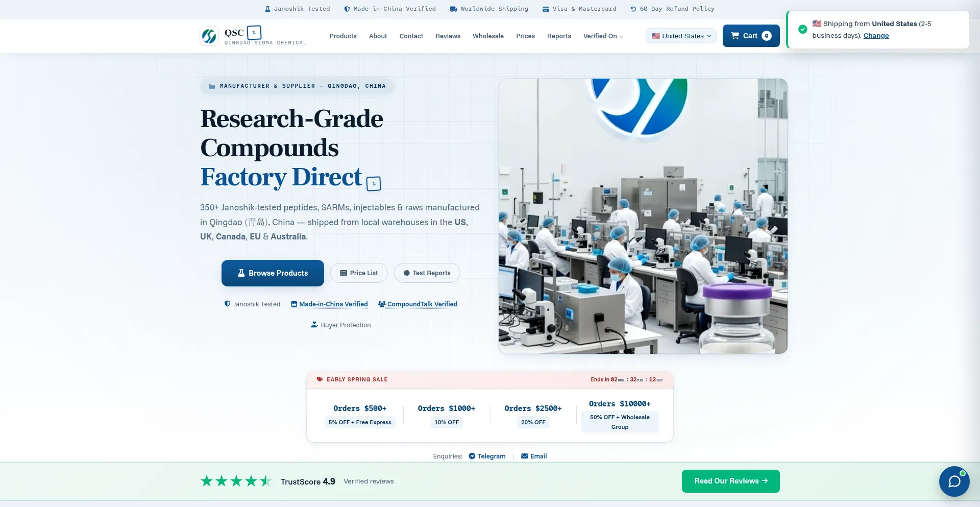Open the United States country selector
The height and width of the screenshot is (507, 980).
point(681,36)
